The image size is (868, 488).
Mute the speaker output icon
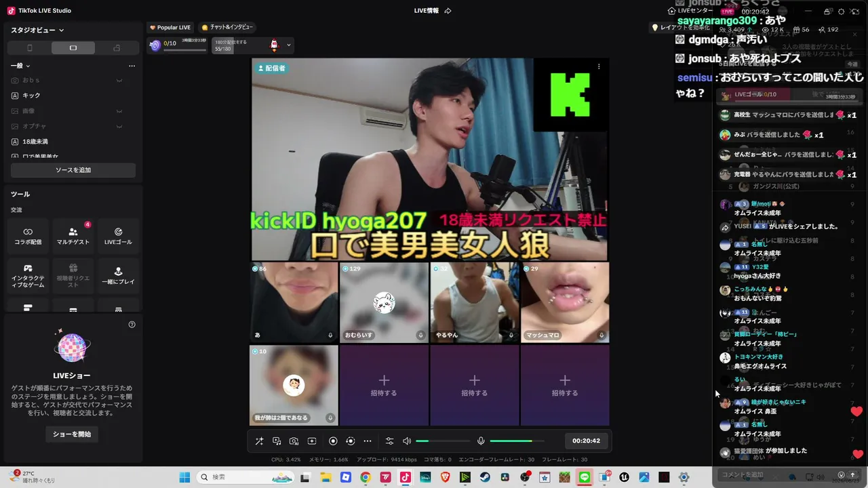(407, 441)
